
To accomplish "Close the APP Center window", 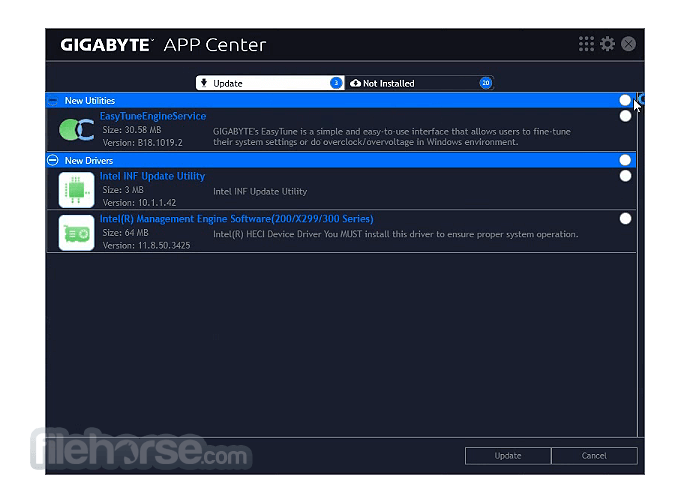I will pos(628,44).
